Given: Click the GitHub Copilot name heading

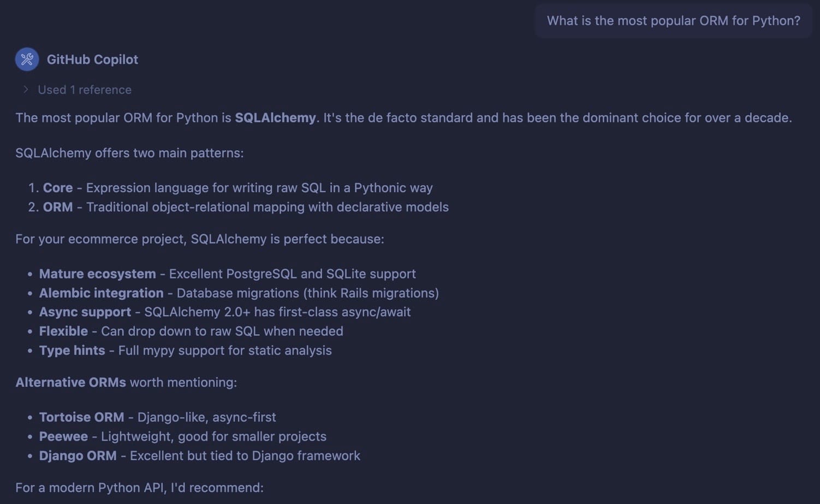Looking at the screenshot, I should coord(92,60).
